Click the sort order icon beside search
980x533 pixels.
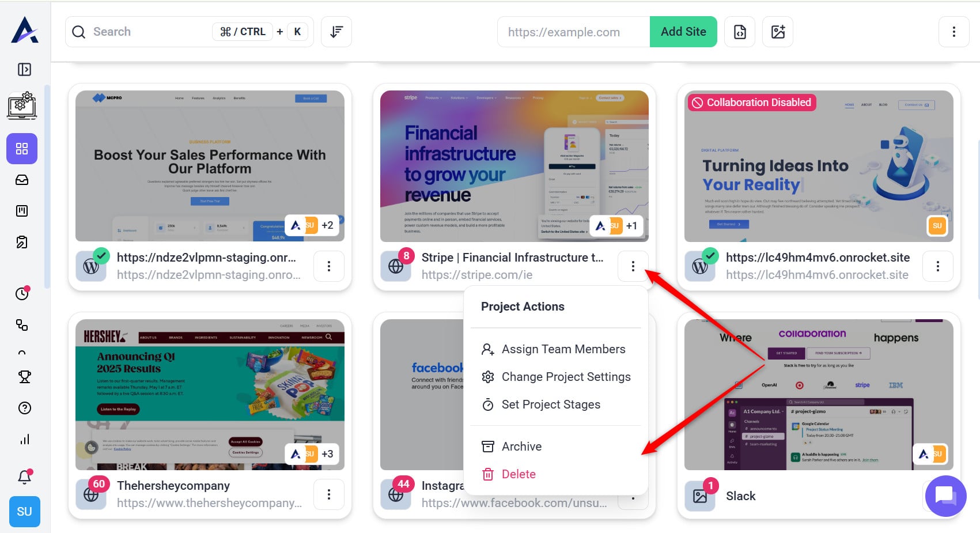336,32
